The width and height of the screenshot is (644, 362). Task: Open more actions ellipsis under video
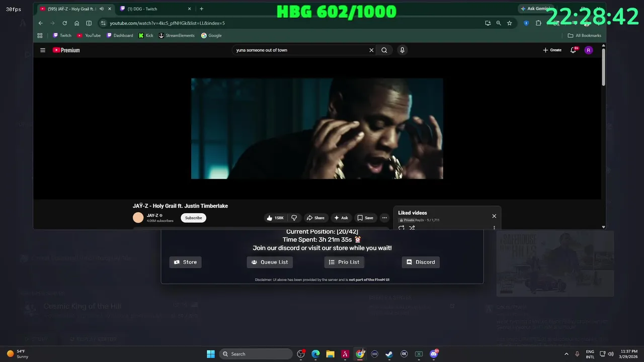click(x=384, y=218)
